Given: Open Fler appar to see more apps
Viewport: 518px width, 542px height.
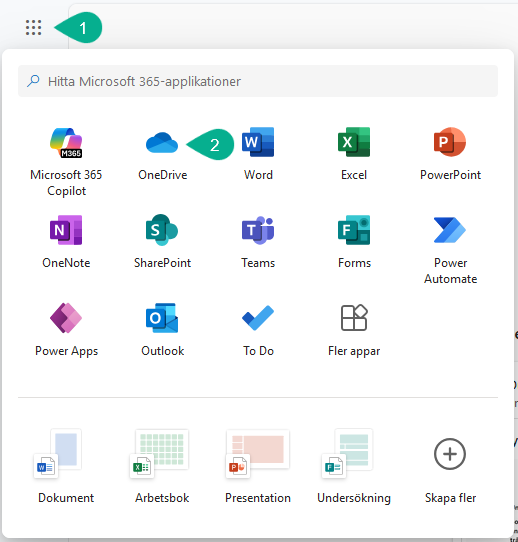Looking at the screenshot, I should click(x=354, y=330).
